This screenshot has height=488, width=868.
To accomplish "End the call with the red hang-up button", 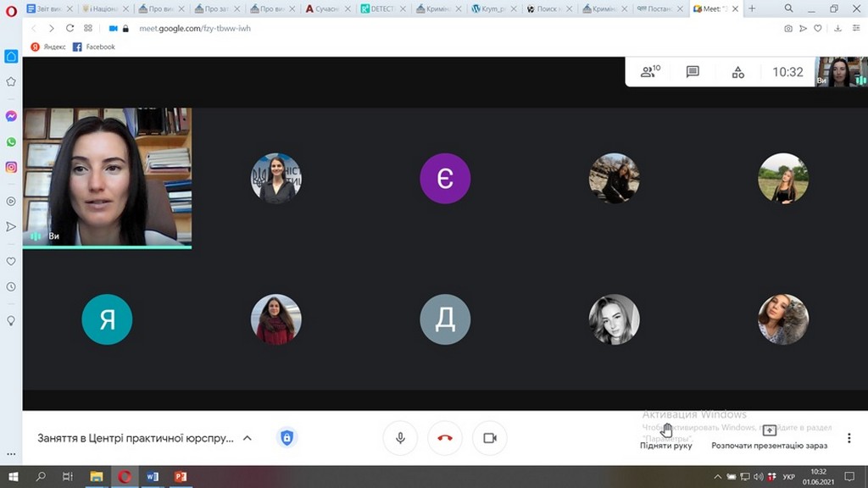I will (x=445, y=438).
